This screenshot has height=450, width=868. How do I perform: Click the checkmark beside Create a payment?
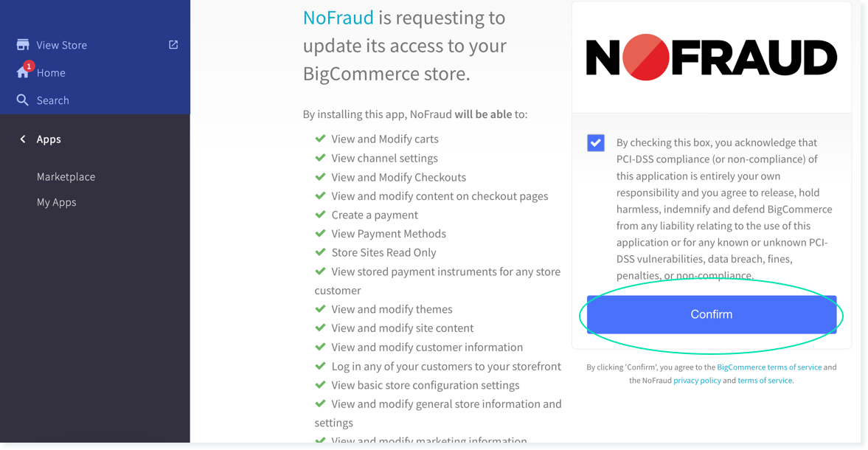321,215
